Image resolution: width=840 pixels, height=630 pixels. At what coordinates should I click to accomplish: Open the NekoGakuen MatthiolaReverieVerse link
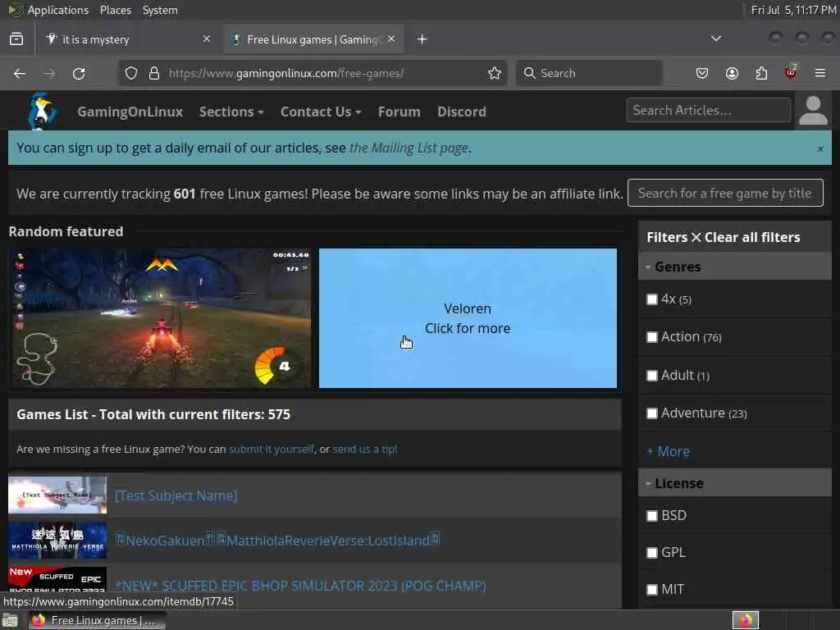[x=277, y=540]
